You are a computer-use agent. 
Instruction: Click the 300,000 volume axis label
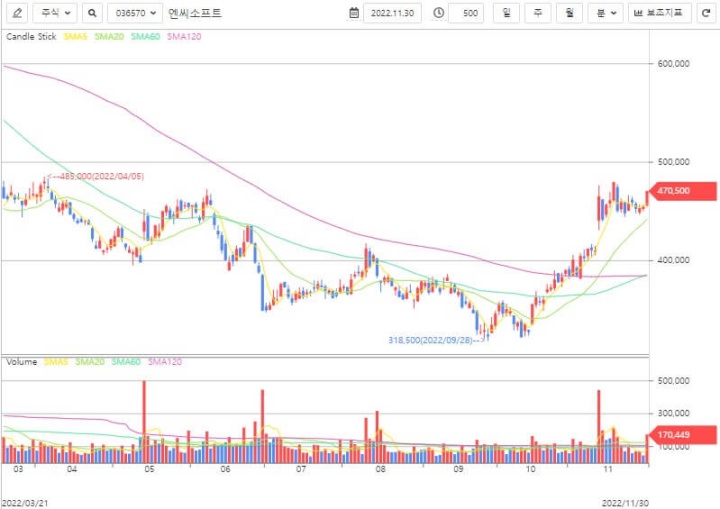point(673,413)
